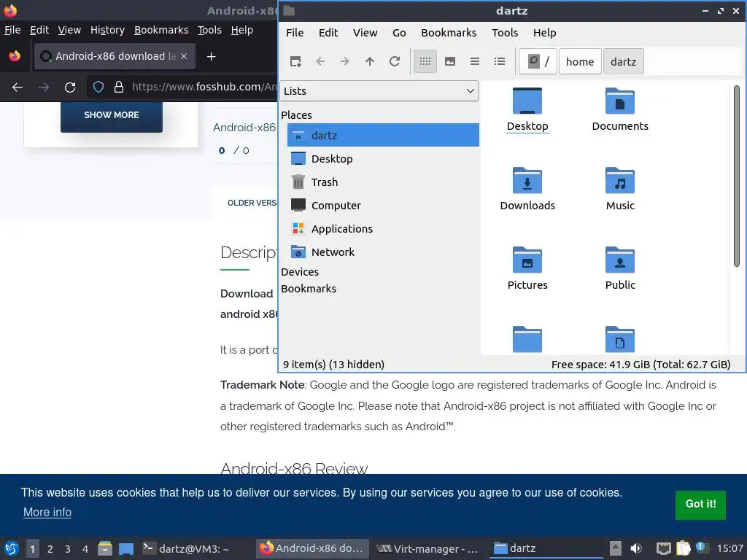This screenshot has height=560, width=747.
Task: Switch to workspace 2
Action: point(50,549)
